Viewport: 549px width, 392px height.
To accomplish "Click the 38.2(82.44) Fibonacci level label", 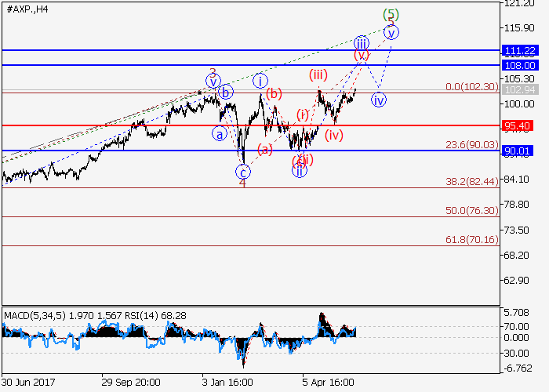I will point(471,181).
